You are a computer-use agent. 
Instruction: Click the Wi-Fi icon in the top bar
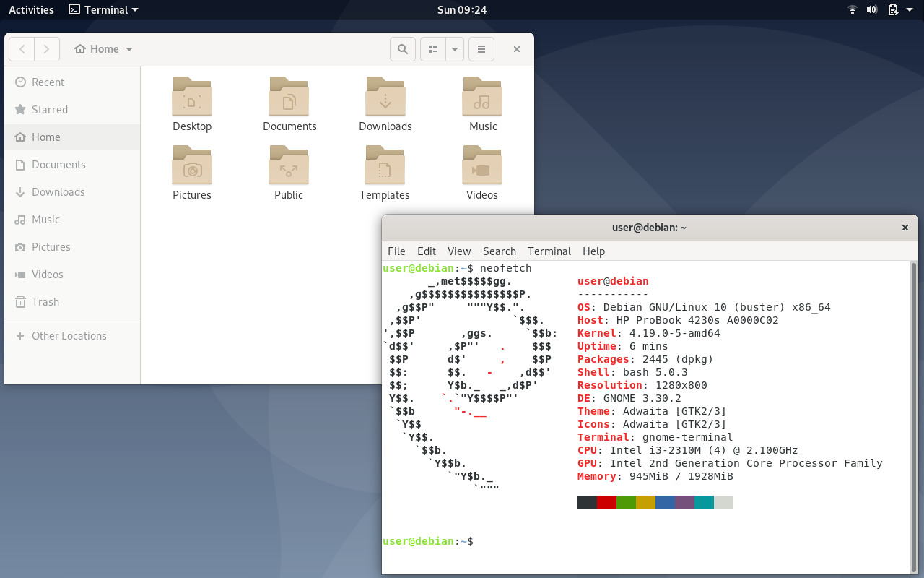852,9
